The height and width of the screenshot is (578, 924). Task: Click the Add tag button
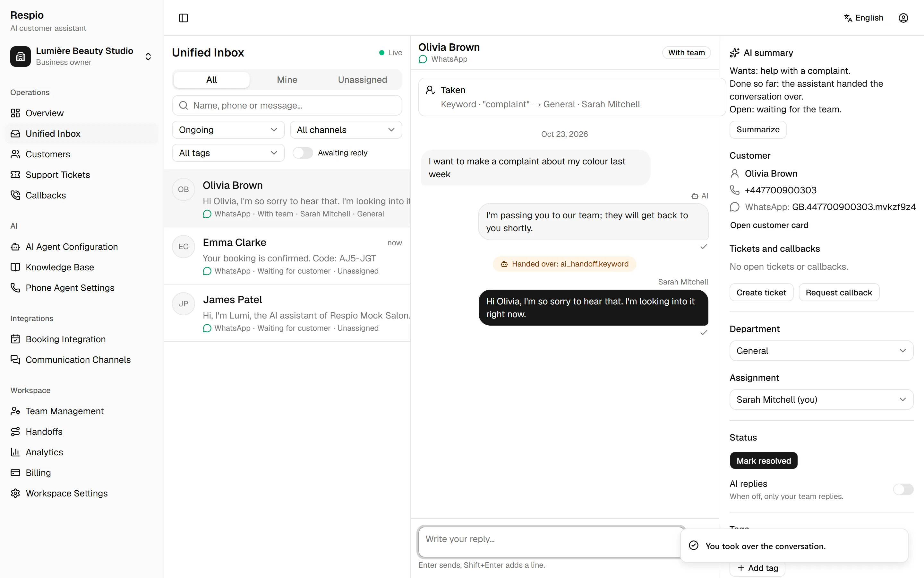757,568
